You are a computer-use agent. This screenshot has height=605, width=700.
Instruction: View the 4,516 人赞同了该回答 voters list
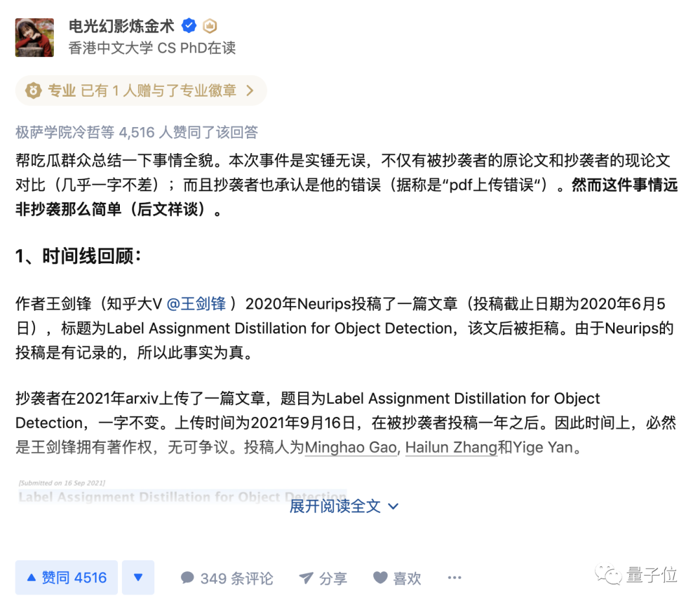(x=137, y=132)
